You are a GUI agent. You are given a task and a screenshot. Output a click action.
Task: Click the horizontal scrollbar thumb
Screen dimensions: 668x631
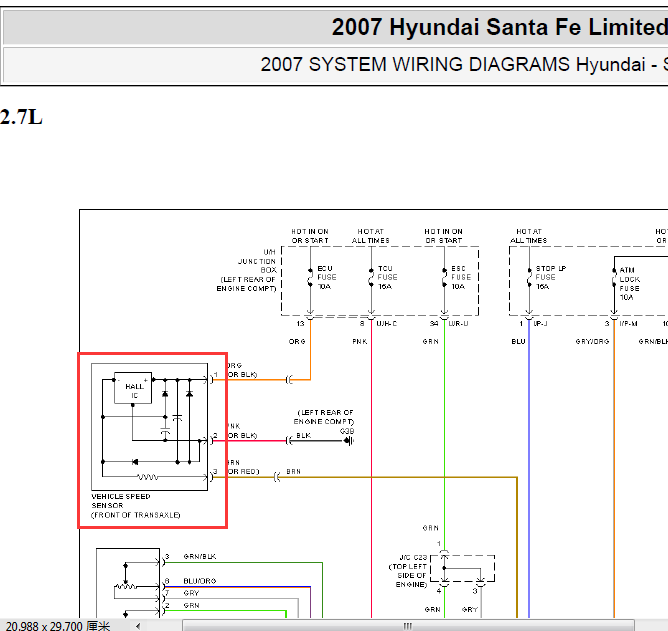point(408,626)
